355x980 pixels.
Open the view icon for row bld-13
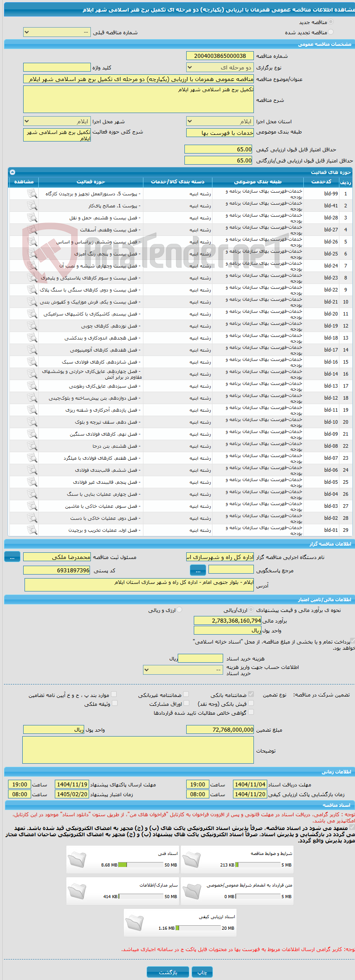point(32,386)
